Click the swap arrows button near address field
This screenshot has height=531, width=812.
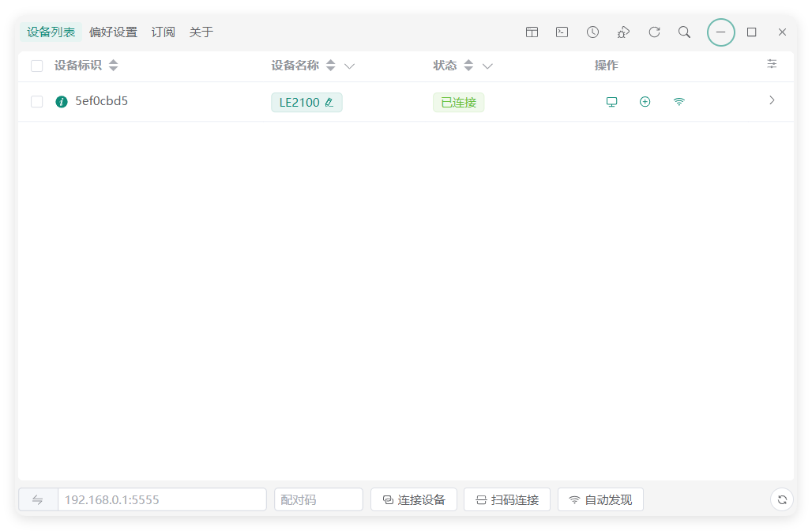coord(38,499)
